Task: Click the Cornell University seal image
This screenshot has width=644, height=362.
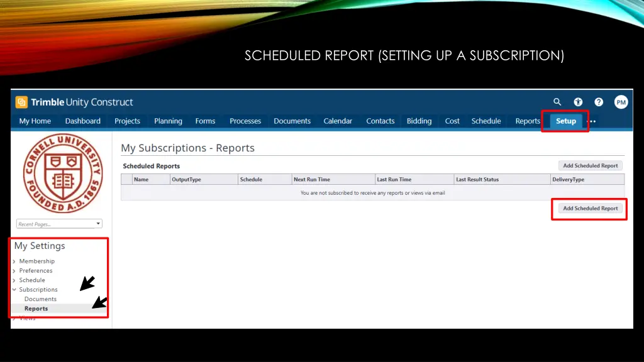Action: tap(61, 173)
